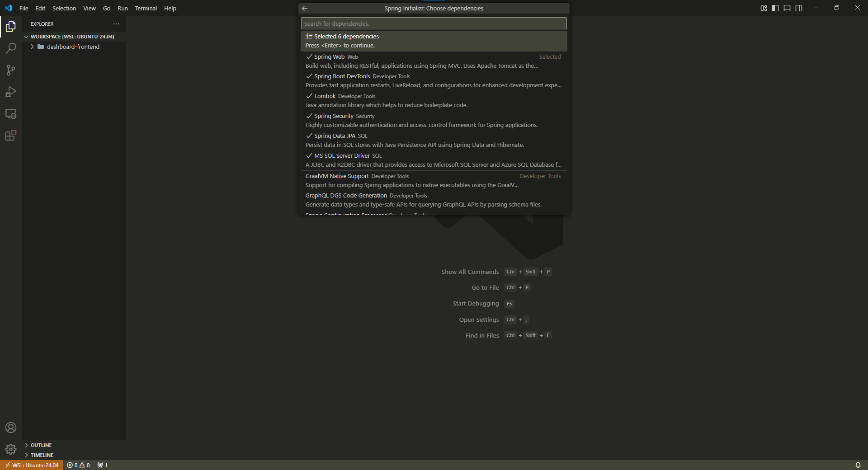This screenshot has height=470, width=868.
Task: Click the VS Code logo icon
Action: coord(8,8)
